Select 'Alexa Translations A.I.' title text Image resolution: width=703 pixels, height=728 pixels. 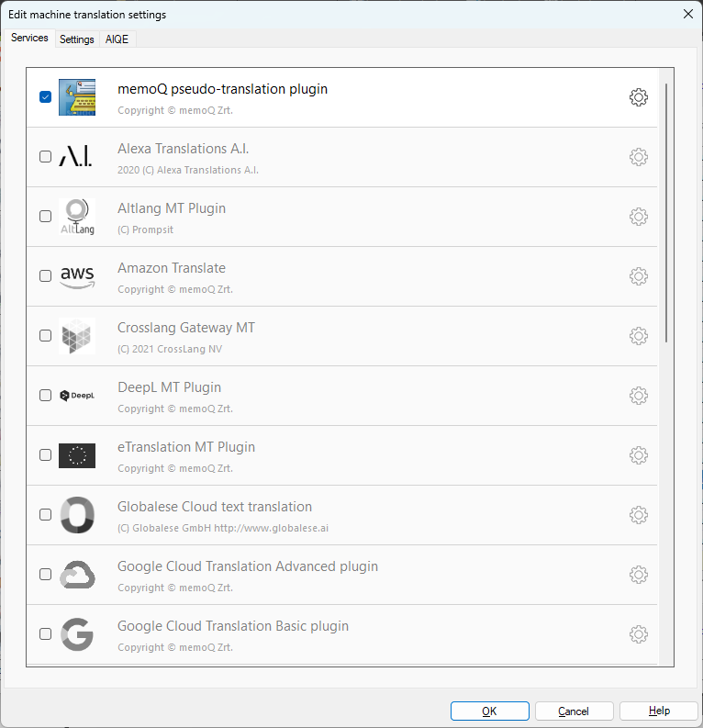184,149
